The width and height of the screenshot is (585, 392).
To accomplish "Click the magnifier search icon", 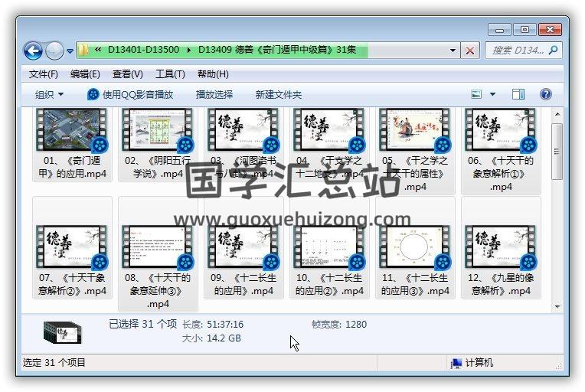I will coord(554,50).
